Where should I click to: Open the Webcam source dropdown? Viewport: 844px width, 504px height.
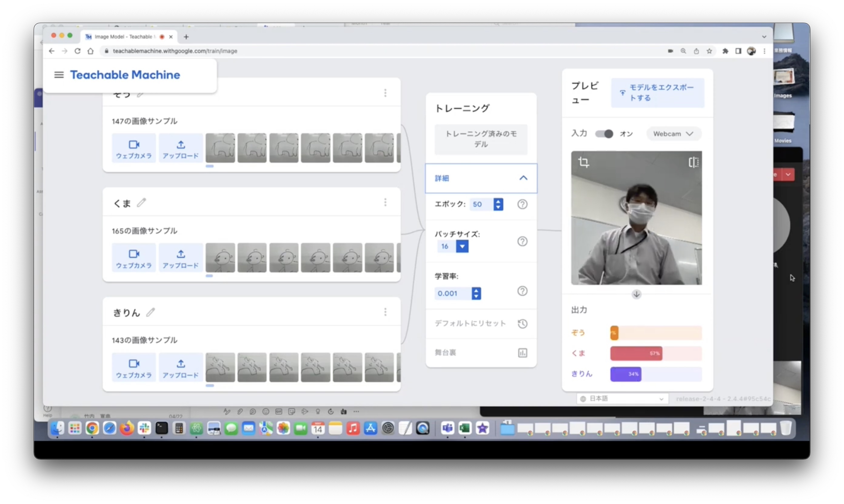coord(673,134)
